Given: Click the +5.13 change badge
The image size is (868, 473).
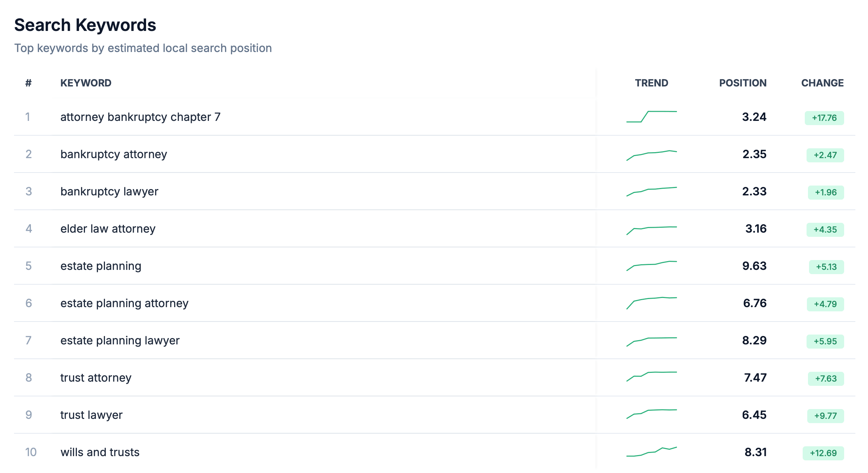Looking at the screenshot, I should pyautogui.click(x=826, y=267).
